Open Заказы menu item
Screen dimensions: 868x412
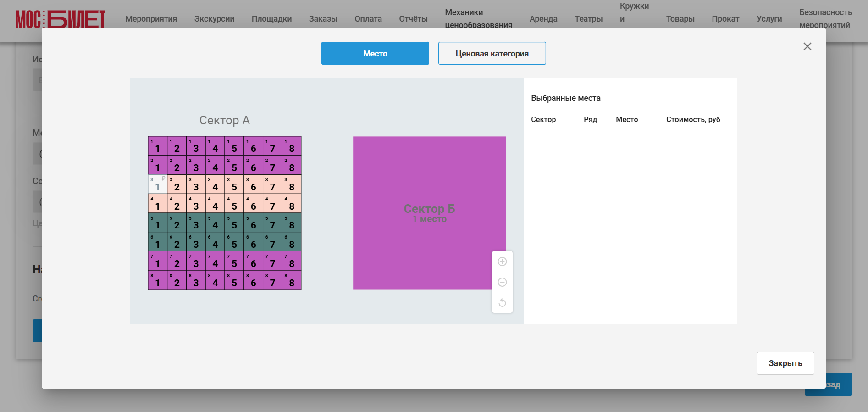click(x=323, y=19)
